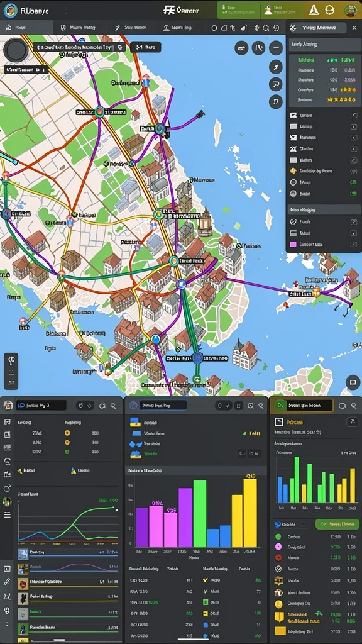Click the envelope-shaped icon heading the layer list
362x644 pixels.
293,116
